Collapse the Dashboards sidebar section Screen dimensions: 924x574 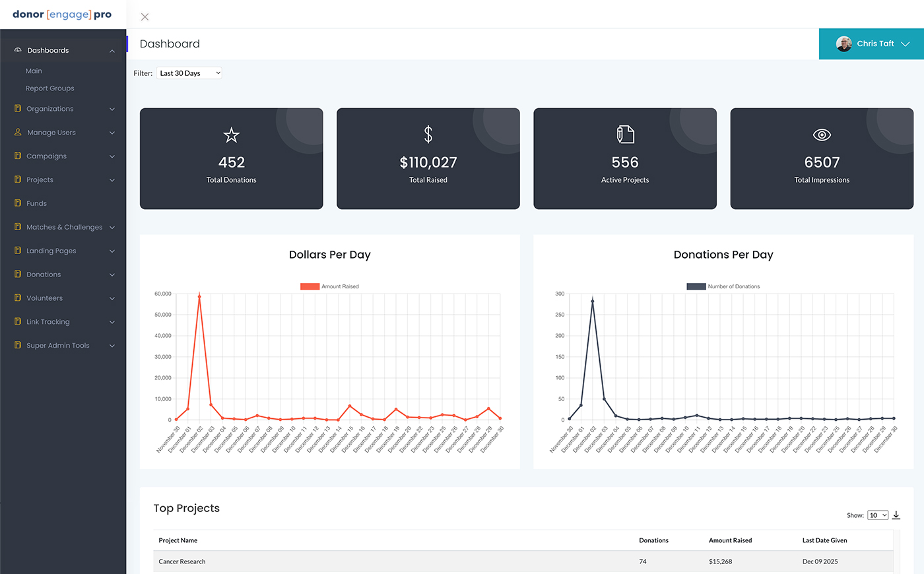tap(112, 51)
